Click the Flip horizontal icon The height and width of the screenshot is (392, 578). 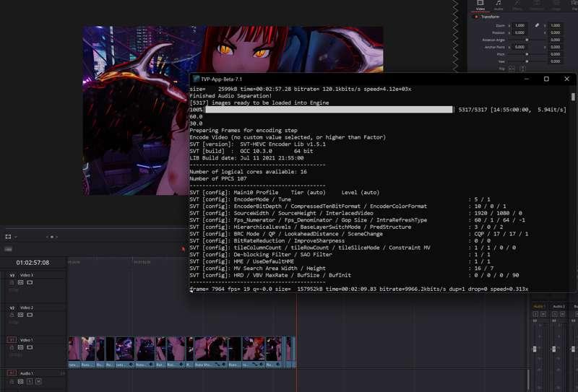pos(512,69)
